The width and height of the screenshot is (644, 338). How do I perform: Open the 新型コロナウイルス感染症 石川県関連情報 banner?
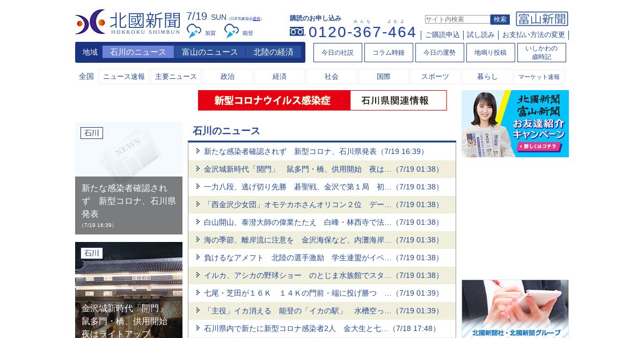[322, 100]
